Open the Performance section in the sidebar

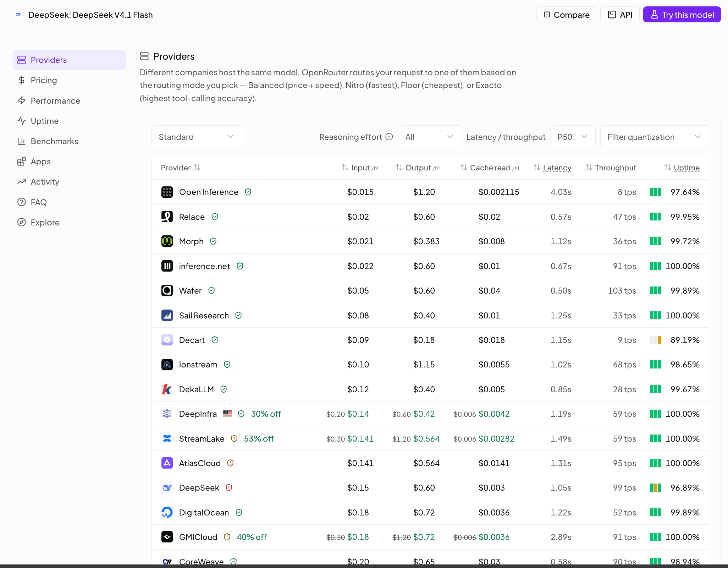(70, 100)
